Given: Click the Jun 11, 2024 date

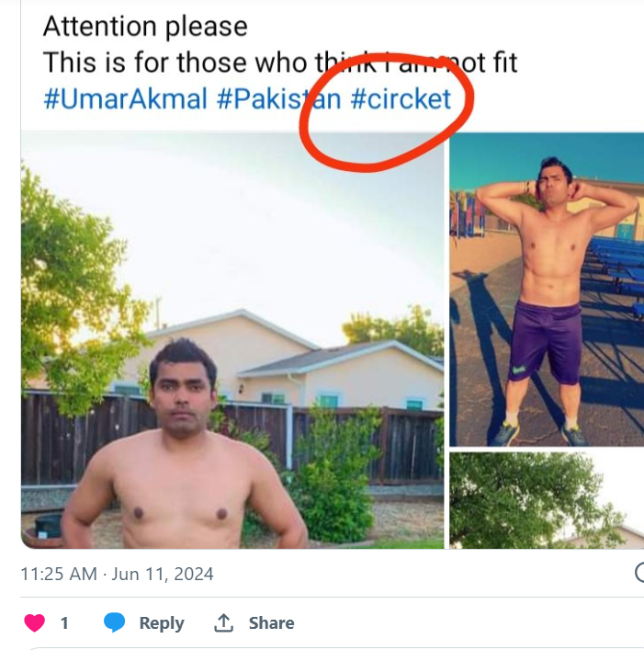Looking at the screenshot, I should [163, 574].
